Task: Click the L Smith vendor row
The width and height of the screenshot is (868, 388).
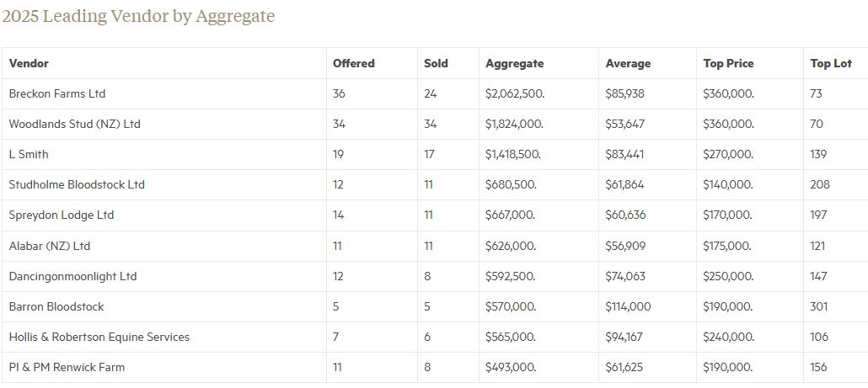Action: [29, 154]
